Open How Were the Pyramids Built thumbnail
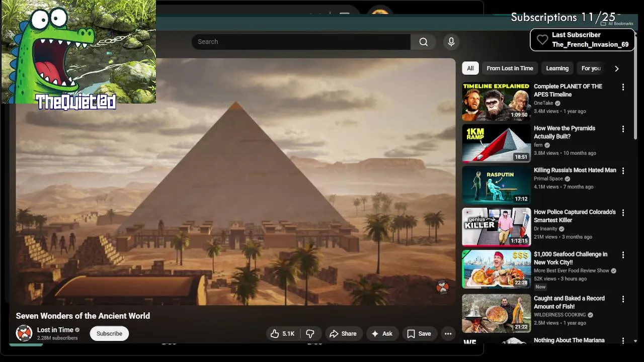This screenshot has width=644, height=362. tap(497, 143)
